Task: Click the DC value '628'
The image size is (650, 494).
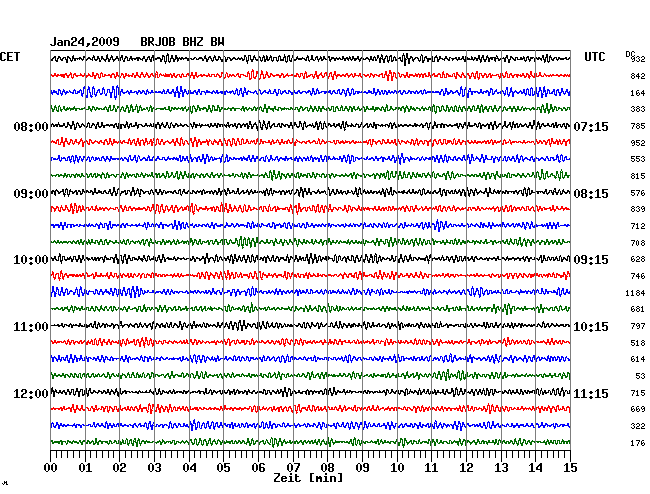Action: pos(638,259)
